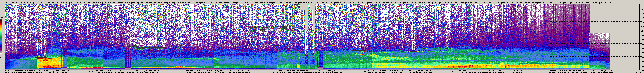Screen dimensions: 644x73
Task: Select the 09:08:31 time label
Action: pyautogui.click(x=149, y=2)
